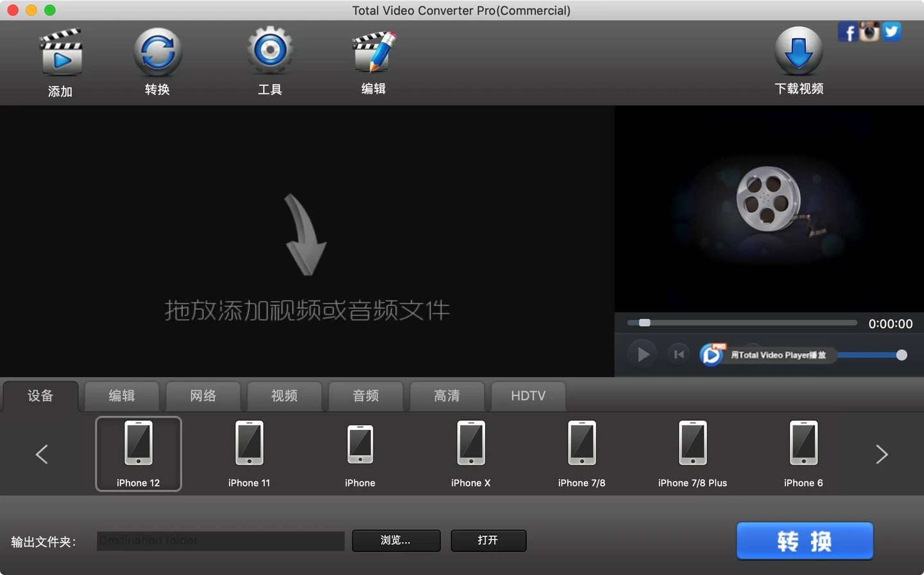The width and height of the screenshot is (924, 575).
Task: Switch to the 高清 tab
Action: 447,396
